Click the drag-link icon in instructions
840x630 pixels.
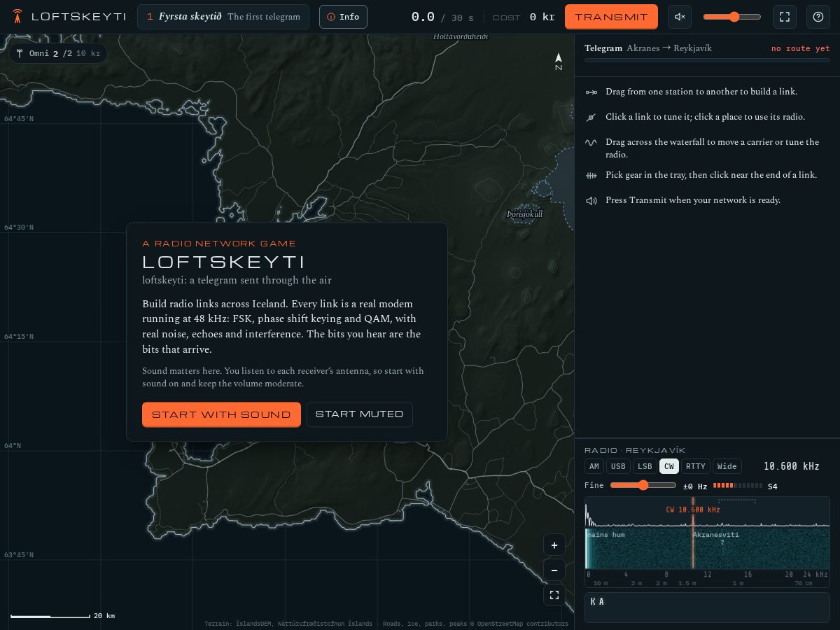tap(591, 92)
